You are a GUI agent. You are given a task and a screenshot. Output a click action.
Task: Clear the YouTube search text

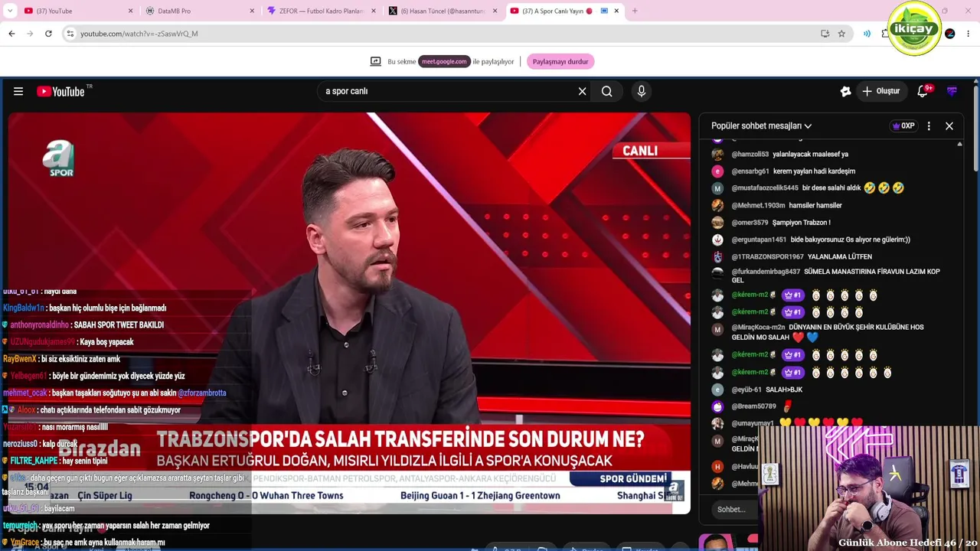tap(582, 91)
